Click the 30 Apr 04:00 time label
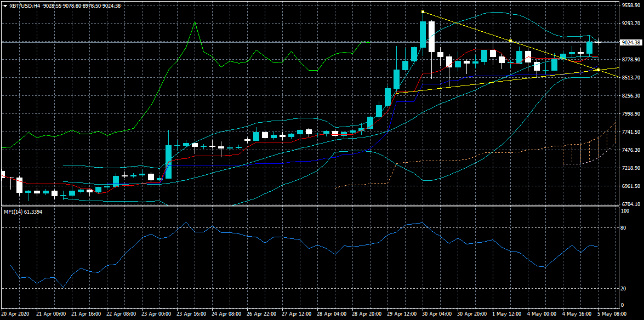The image size is (644, 320). pyautogui.click(x=437, y=313)
